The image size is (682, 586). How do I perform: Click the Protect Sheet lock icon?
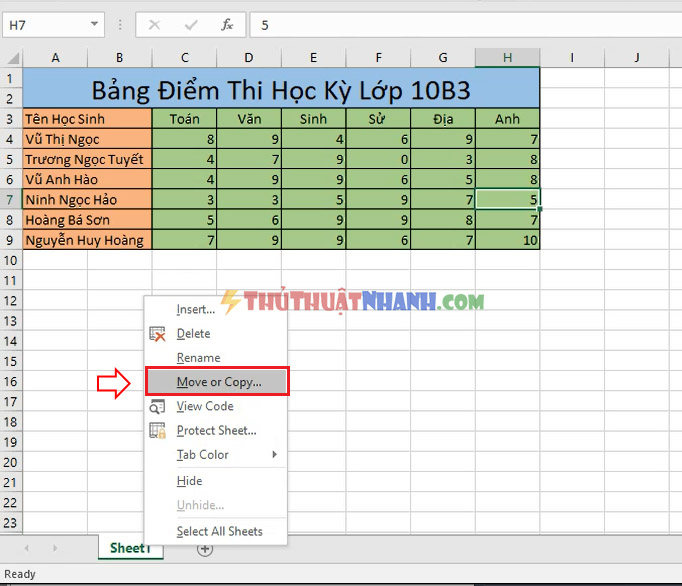157,430
